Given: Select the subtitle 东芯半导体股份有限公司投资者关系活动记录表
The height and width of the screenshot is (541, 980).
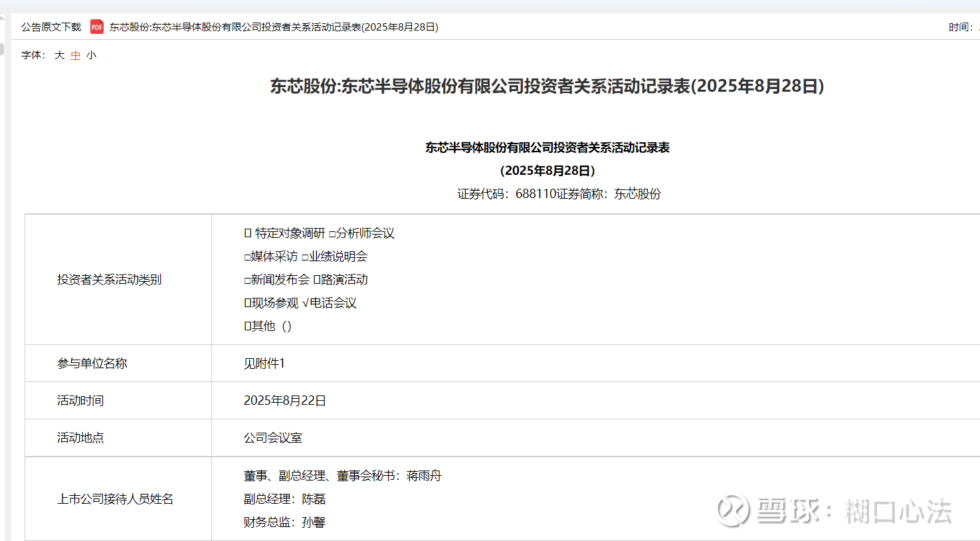Looking at the screenshot, I should [547, 148].
